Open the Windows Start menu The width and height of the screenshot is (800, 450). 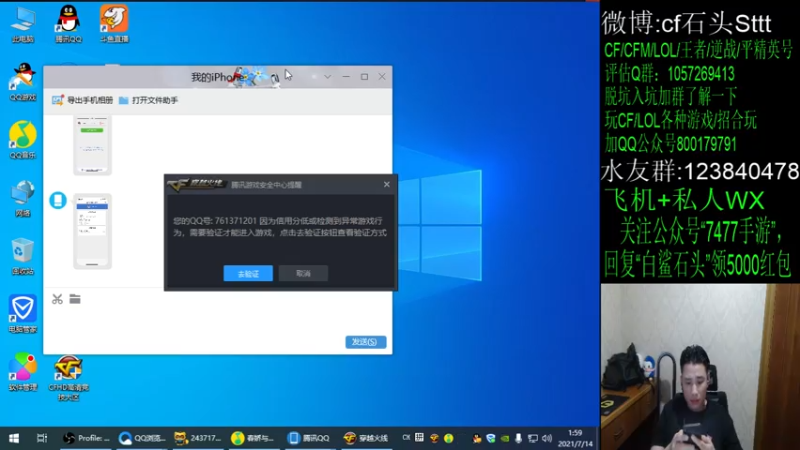[x=14, y=438]
